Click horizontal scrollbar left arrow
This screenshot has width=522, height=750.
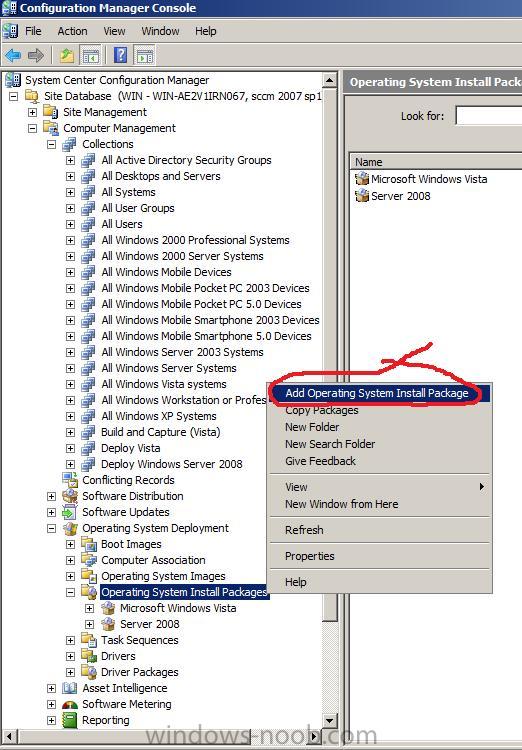tap(11, 737)
